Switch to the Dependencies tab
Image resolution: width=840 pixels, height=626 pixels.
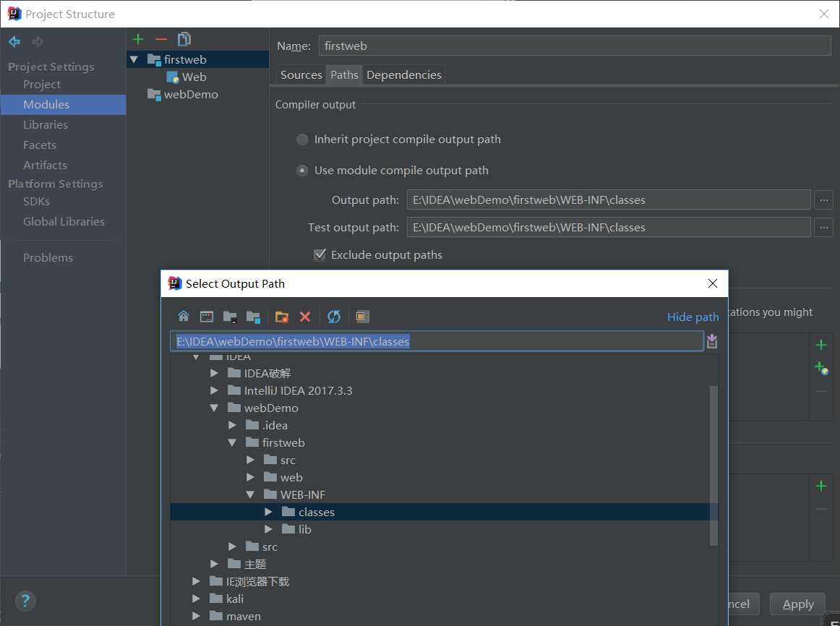click(x=404, y=75)
